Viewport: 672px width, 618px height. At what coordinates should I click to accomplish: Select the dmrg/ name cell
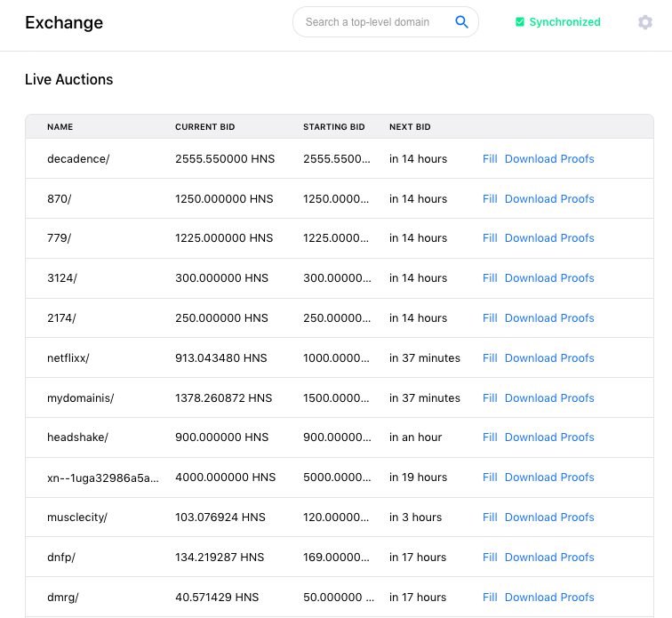(x=62, y=597)
